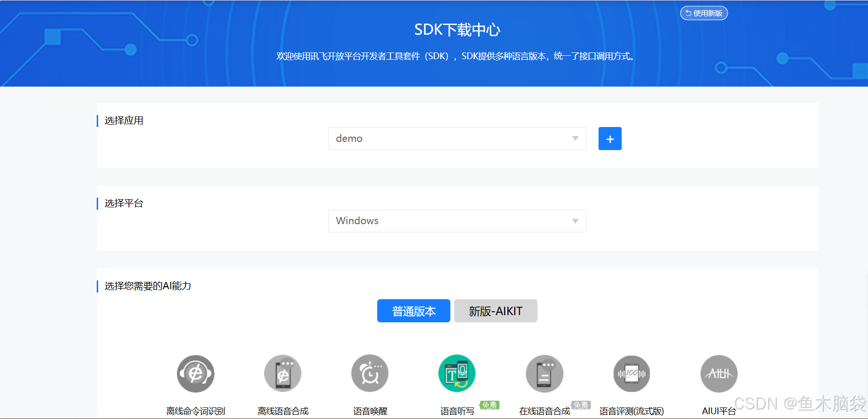Open the demo application dropdown
Viewport: 868px width, 419px height.
457,139
